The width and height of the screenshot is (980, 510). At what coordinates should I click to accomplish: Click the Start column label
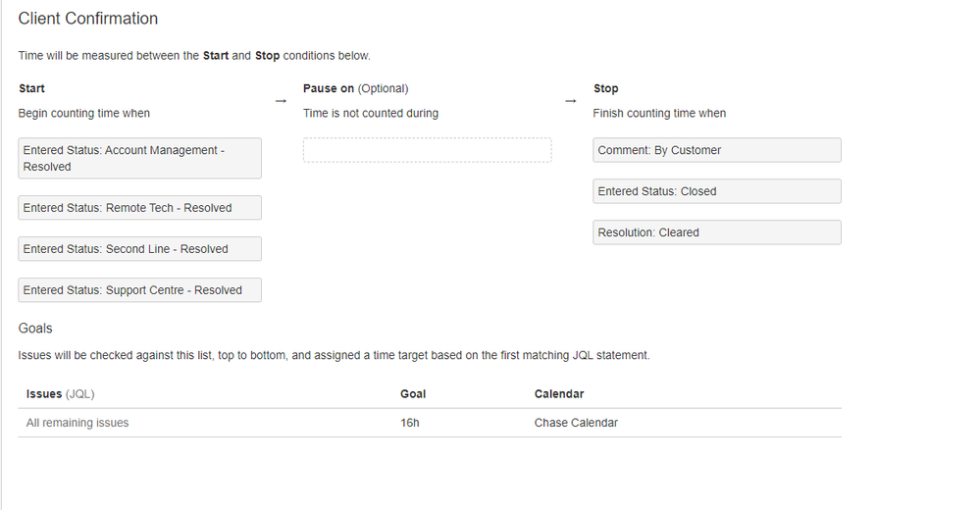(31, 88)
